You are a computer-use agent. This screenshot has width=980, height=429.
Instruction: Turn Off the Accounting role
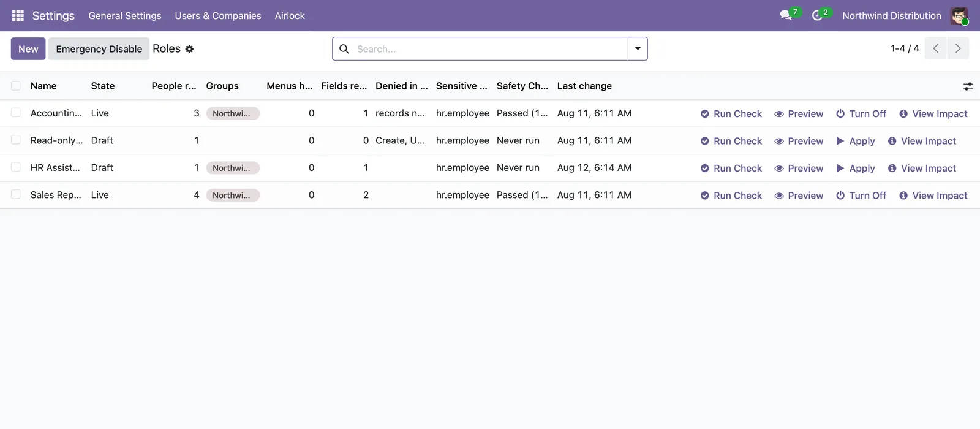tap(861, 113)
